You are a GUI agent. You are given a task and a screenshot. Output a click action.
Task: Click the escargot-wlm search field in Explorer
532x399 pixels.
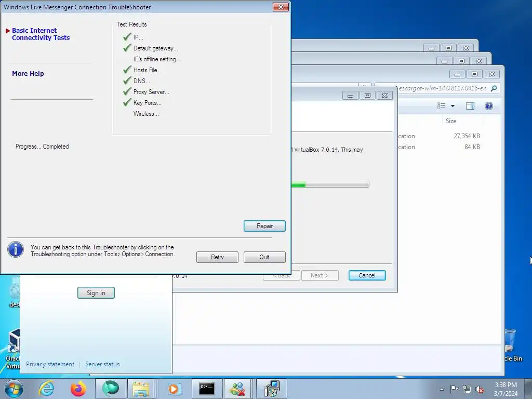[437, 88]
